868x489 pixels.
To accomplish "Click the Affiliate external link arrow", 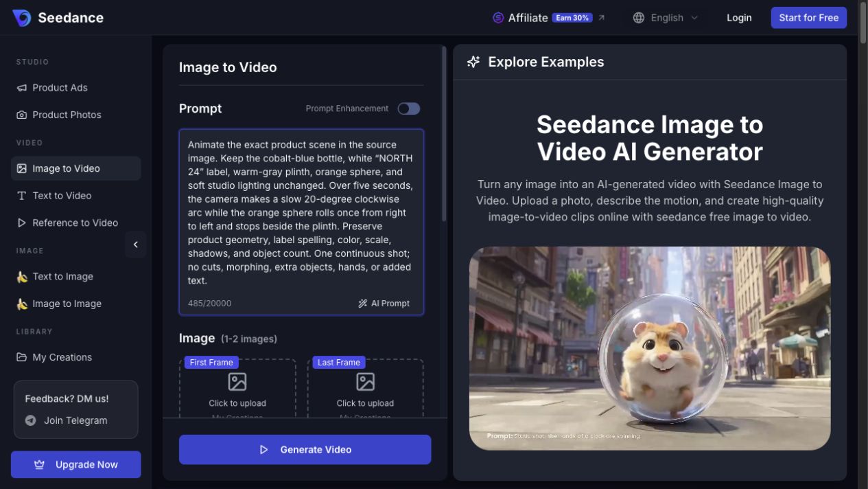I will [602, 18].
